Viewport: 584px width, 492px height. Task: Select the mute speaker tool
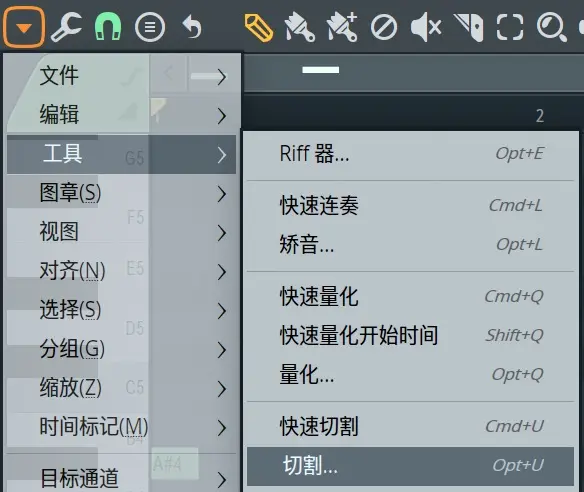pyautogui.click(x=426, y=27)
